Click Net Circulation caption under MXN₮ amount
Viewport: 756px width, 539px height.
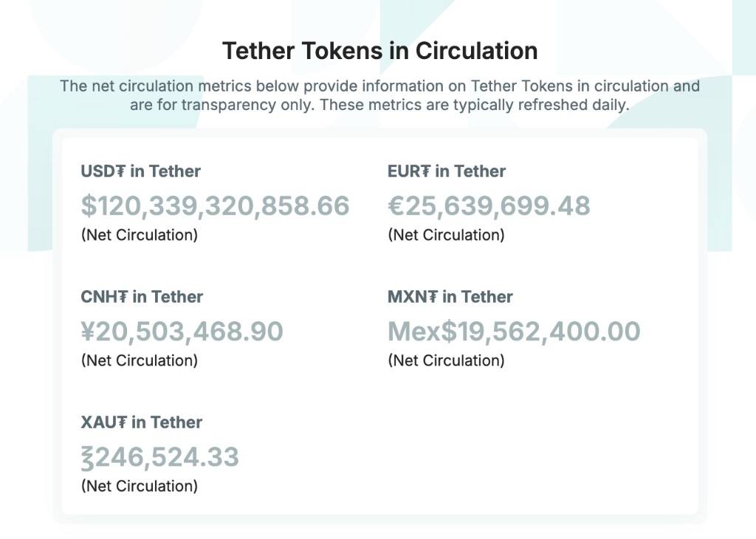(x=446, y=361)
